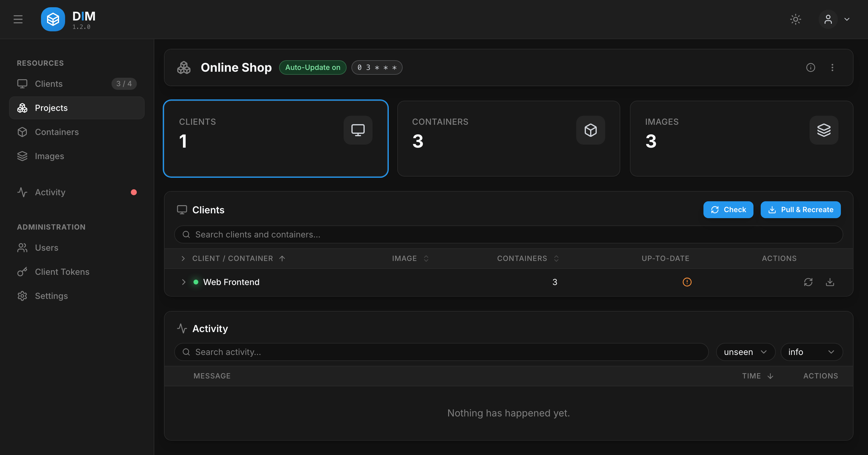868x455 pixels.
Task: Click the orange up-to-date warning icon
Action: tap(687, 282)
